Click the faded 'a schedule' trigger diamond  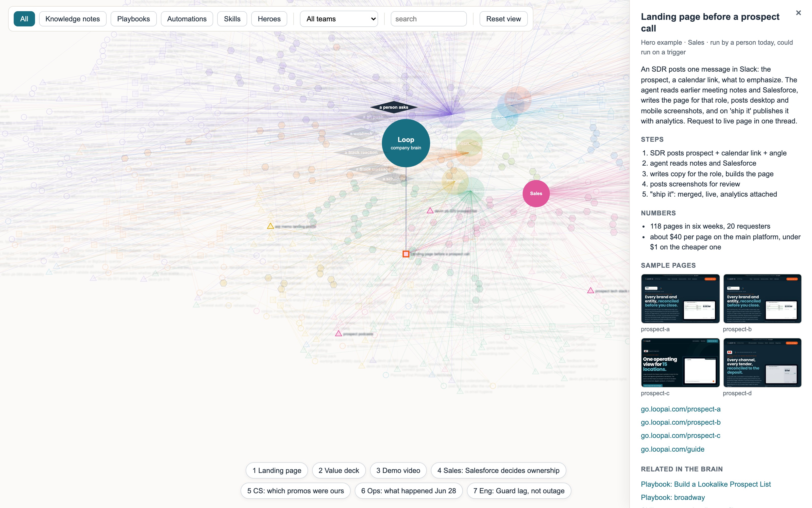[394, 179]
